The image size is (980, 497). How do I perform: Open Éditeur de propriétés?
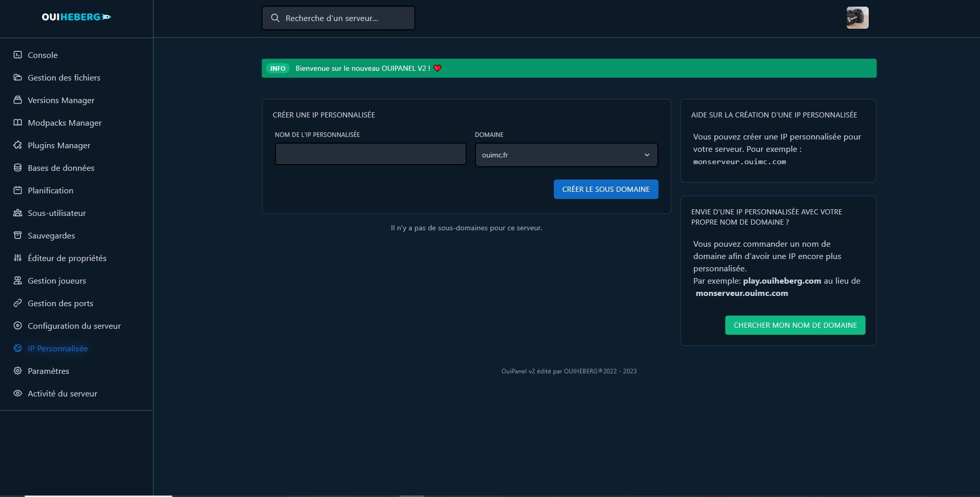point(67,258)
